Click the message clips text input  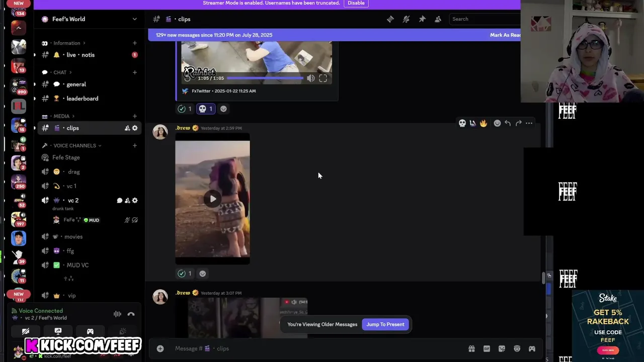pos(317,348)
